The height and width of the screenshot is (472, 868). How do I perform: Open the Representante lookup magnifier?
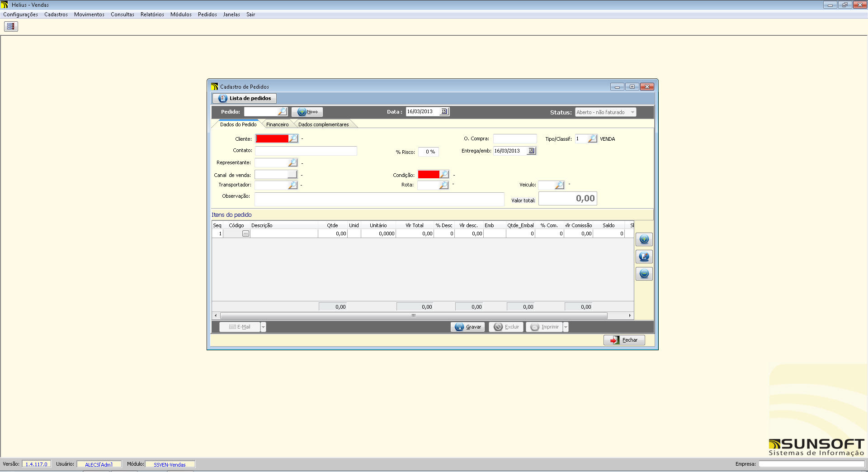click(292, 162)
